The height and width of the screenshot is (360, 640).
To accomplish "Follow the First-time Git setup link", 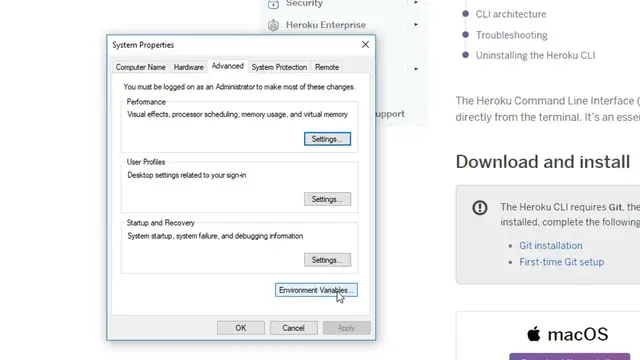I will coord(562,262).
